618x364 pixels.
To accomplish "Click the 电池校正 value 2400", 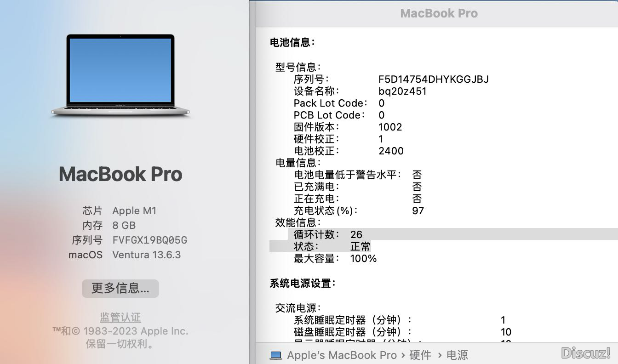I will click(x=391, y=151).
